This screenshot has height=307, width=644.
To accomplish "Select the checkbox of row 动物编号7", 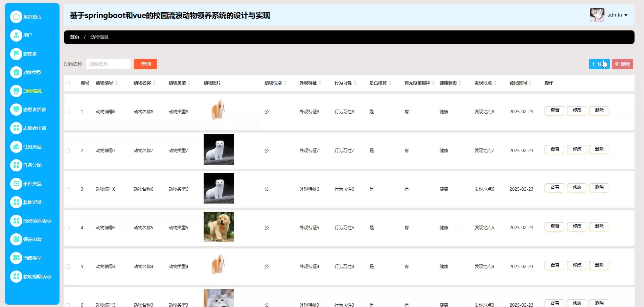I will click(x=68, y=151).
